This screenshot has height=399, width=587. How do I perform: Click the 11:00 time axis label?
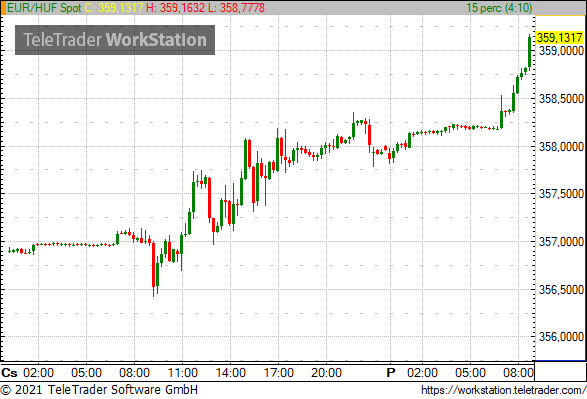tap(182, 373)
